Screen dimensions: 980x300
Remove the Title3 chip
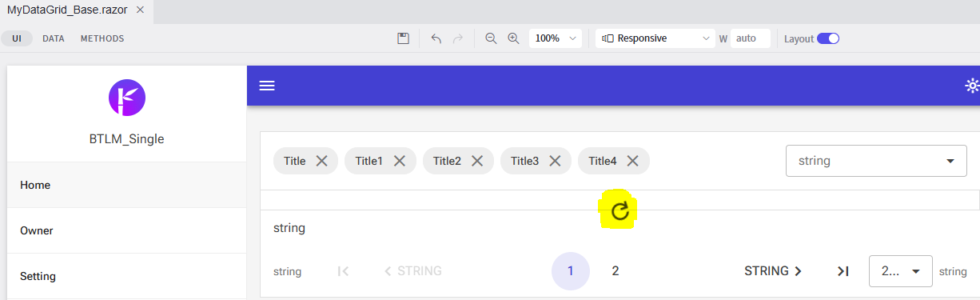point(555,161)
